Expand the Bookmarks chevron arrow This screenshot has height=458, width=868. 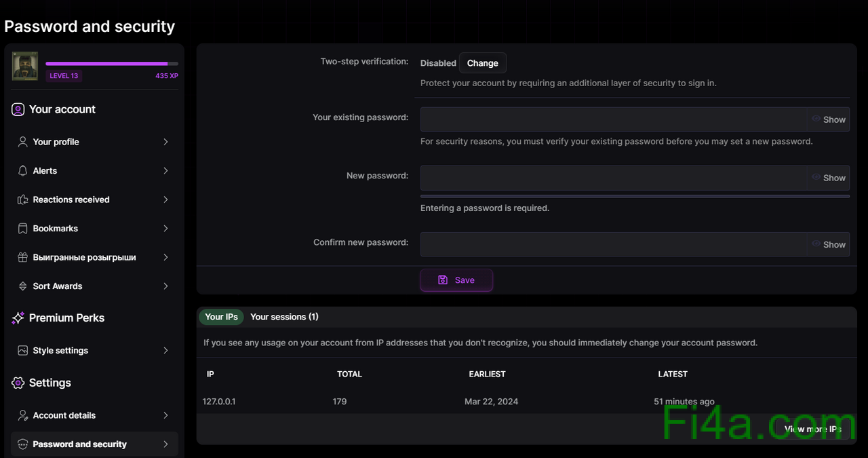[165, 229]
